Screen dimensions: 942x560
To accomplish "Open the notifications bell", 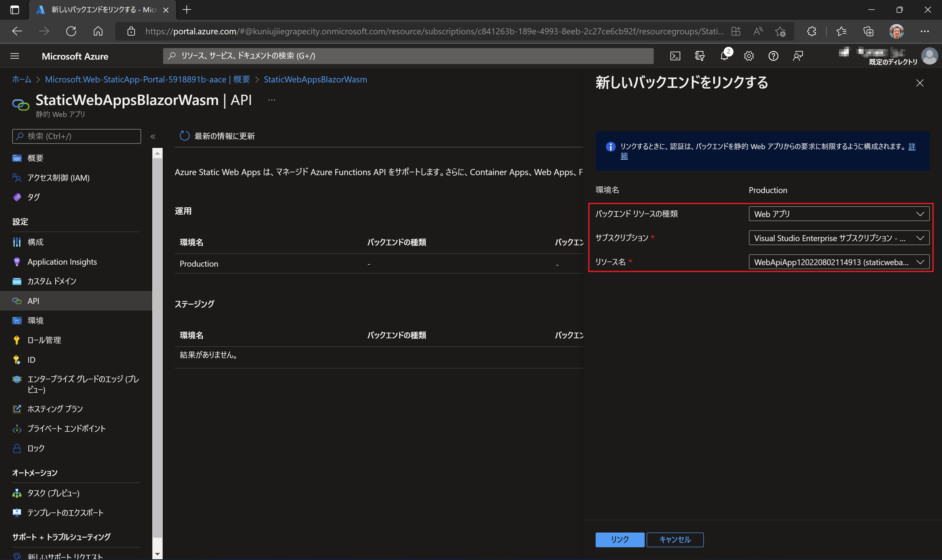I will 724,56.
